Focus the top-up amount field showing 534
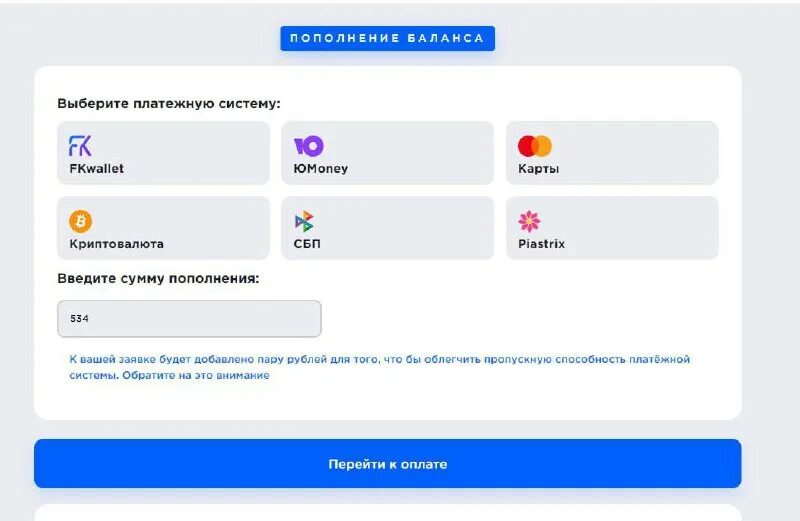Image resolution: width=800 pixels, height=521 pixels. pos(189,318)
